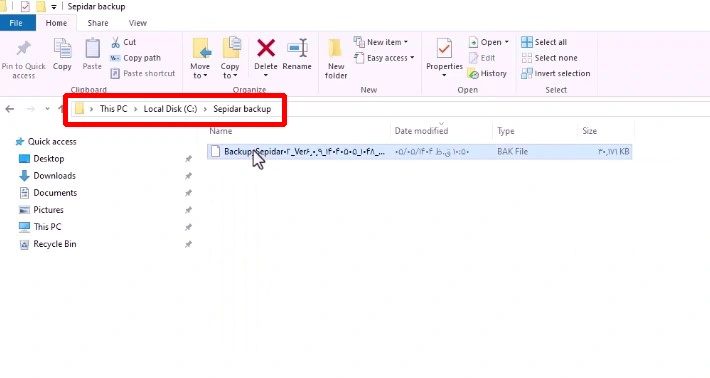Sort by the Date modified column header

click(x=421, y=131)
